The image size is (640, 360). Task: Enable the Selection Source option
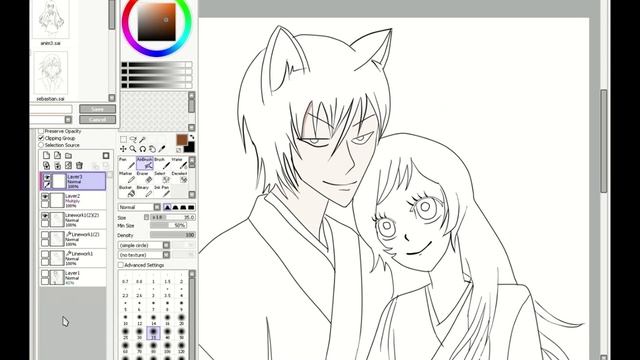click(x=41, y=145)
